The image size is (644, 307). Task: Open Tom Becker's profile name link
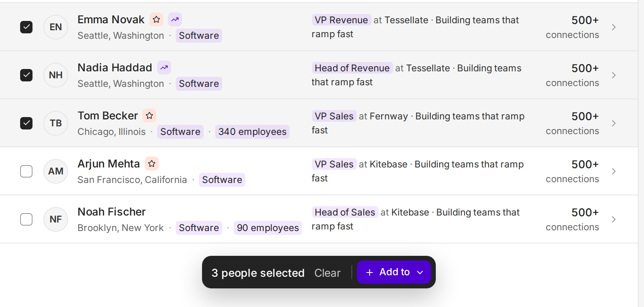pyautogui.click(x=108, y=116)
